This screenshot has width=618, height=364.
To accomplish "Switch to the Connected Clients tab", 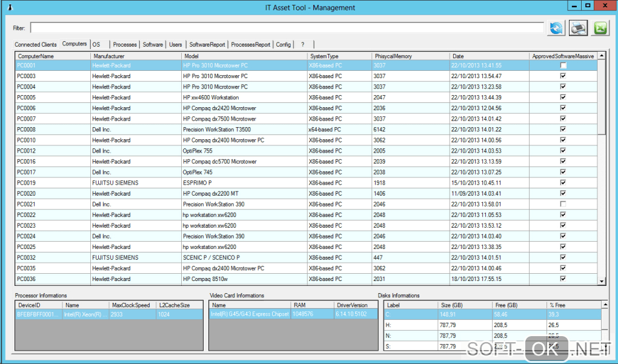I will point(36,45).
